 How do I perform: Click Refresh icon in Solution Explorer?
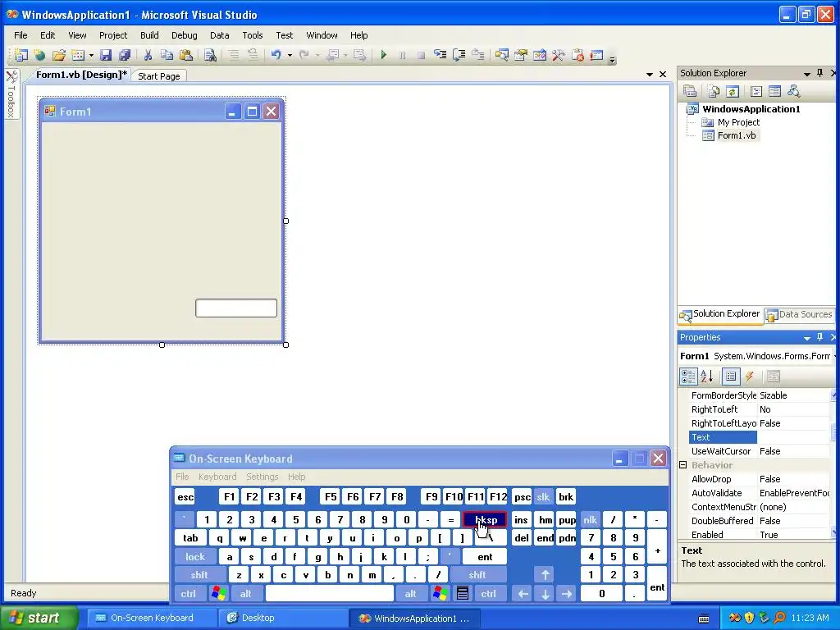coord(733,91)
